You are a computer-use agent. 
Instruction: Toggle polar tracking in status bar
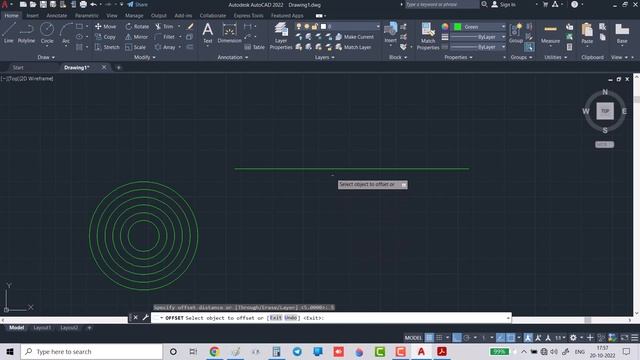point(467,338)
